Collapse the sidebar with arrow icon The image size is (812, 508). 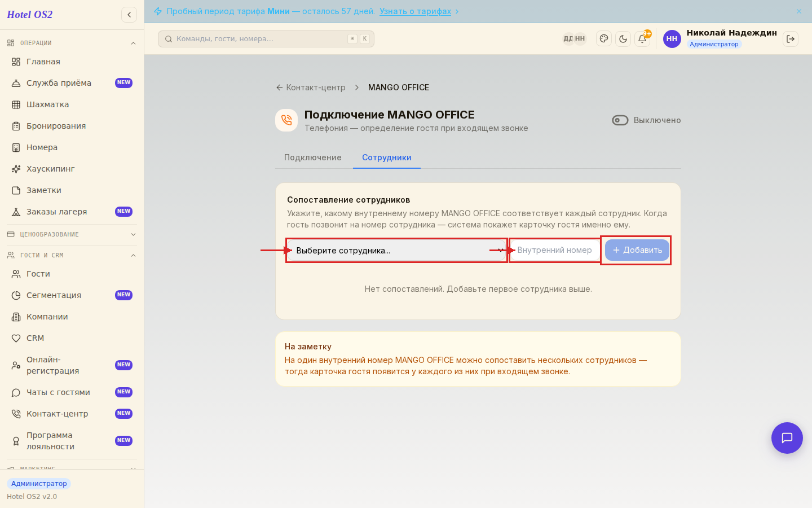[x=129, y=15]
